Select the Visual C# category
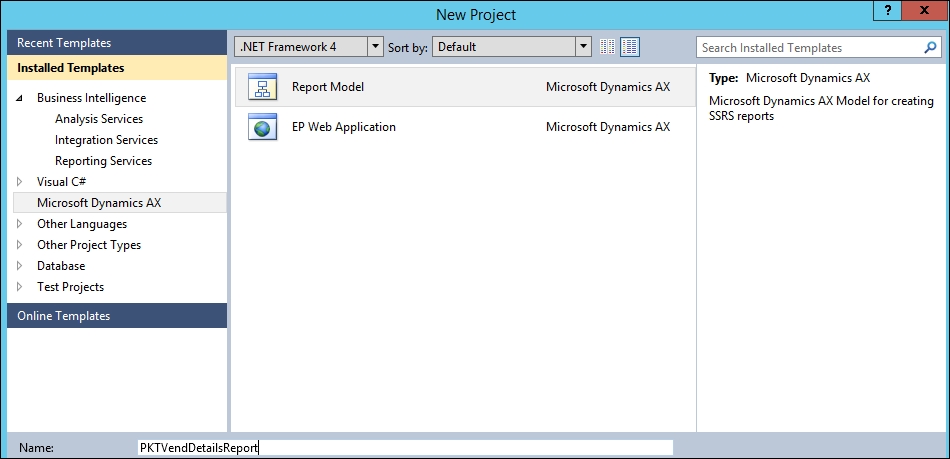 tap(62, 182)
